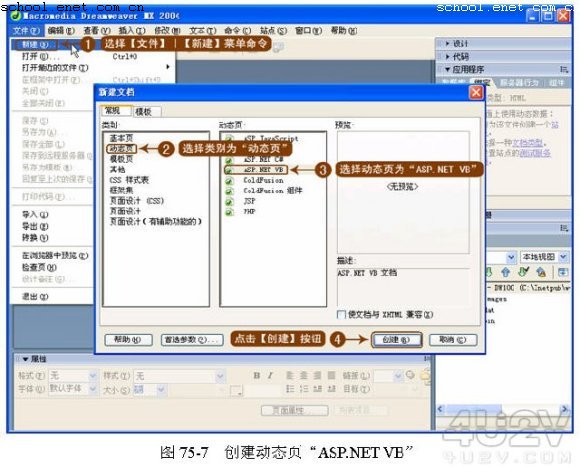Click the Files panel options menu icon
580x467 pixels.
[x=564, y=228]
